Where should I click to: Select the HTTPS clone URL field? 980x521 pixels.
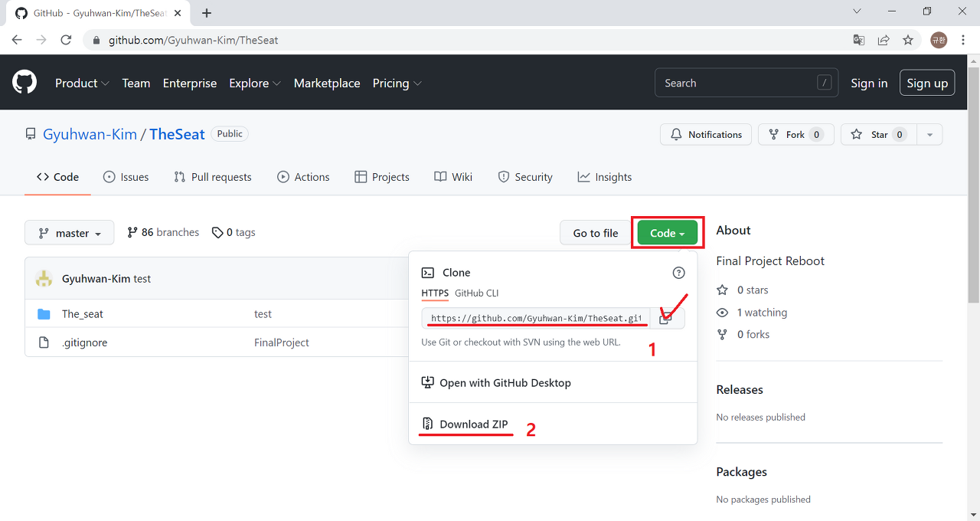coord(536,319)
